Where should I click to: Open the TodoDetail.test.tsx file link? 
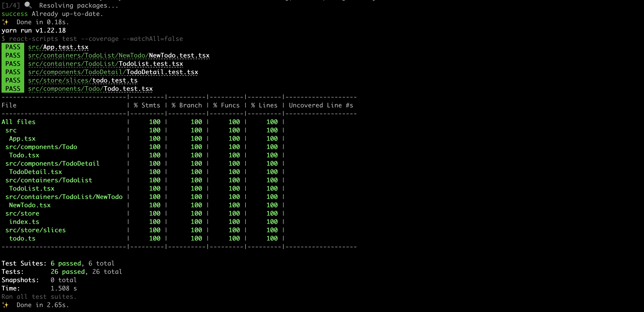pyautogui.click(x=113, y=72)
